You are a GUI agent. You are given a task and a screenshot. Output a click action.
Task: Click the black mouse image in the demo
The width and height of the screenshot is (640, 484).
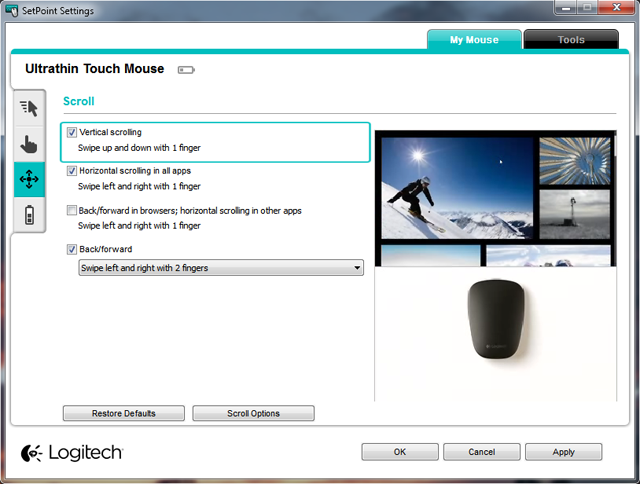tap(496, 320)
